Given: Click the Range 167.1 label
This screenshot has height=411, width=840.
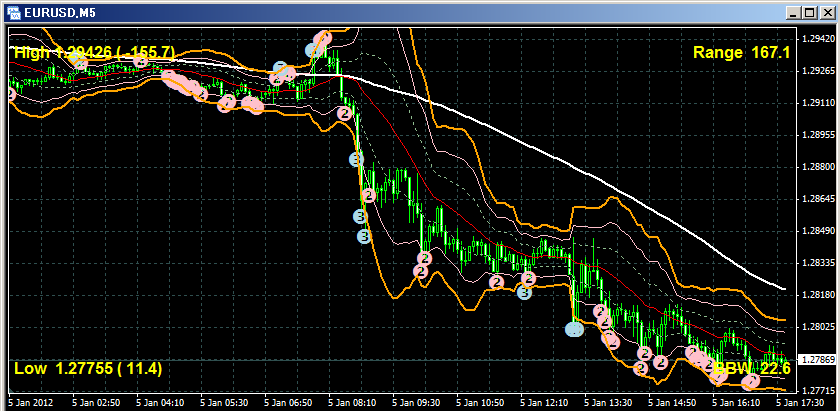Looking at the screenshot, I should coord(742,51).
